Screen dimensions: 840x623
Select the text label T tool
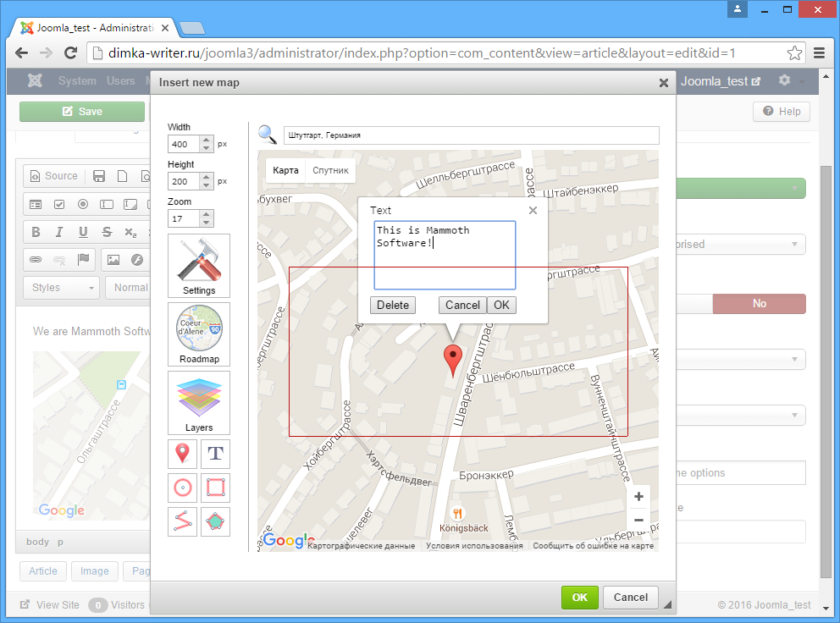(x=216, y=454)
